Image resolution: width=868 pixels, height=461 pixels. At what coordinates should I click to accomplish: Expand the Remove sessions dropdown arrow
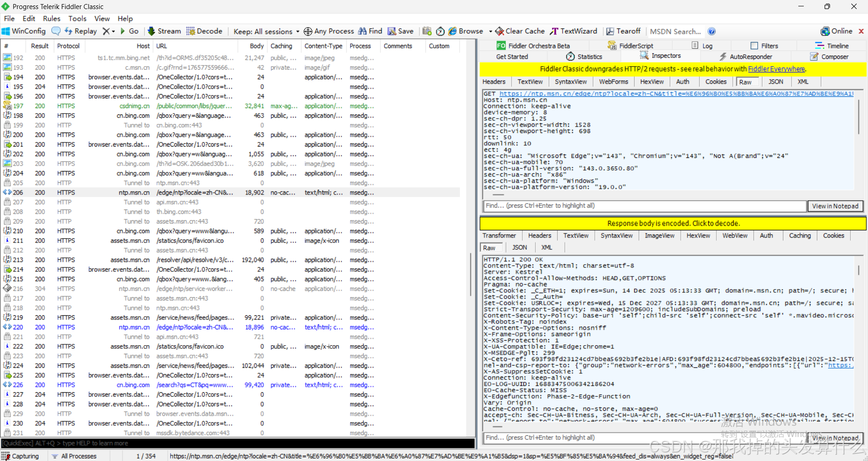(114, 32)
